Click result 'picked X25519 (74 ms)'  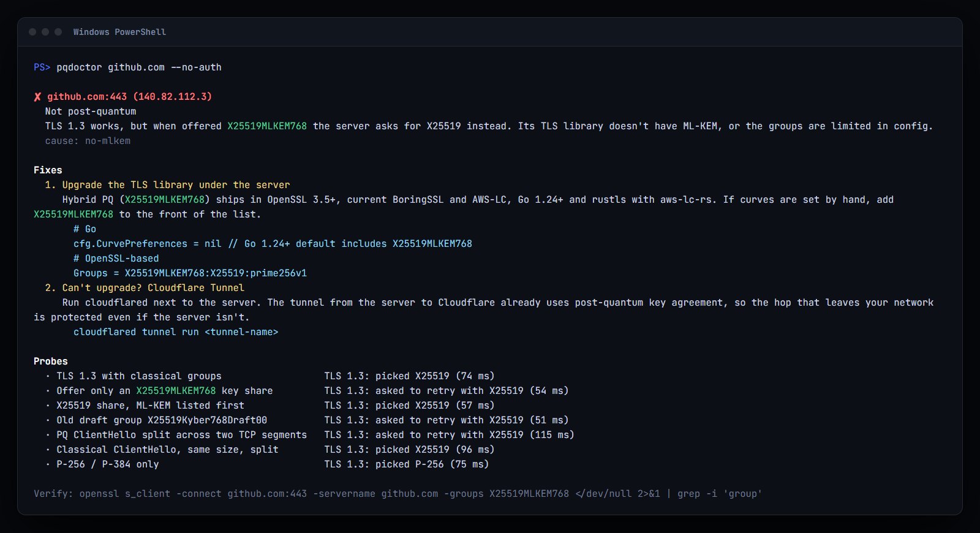[435, 376]
